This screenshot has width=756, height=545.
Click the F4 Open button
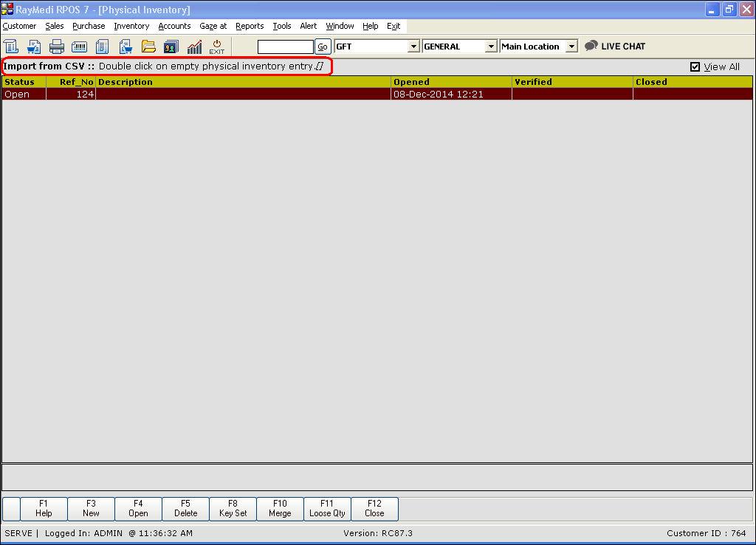coord(138,509)
